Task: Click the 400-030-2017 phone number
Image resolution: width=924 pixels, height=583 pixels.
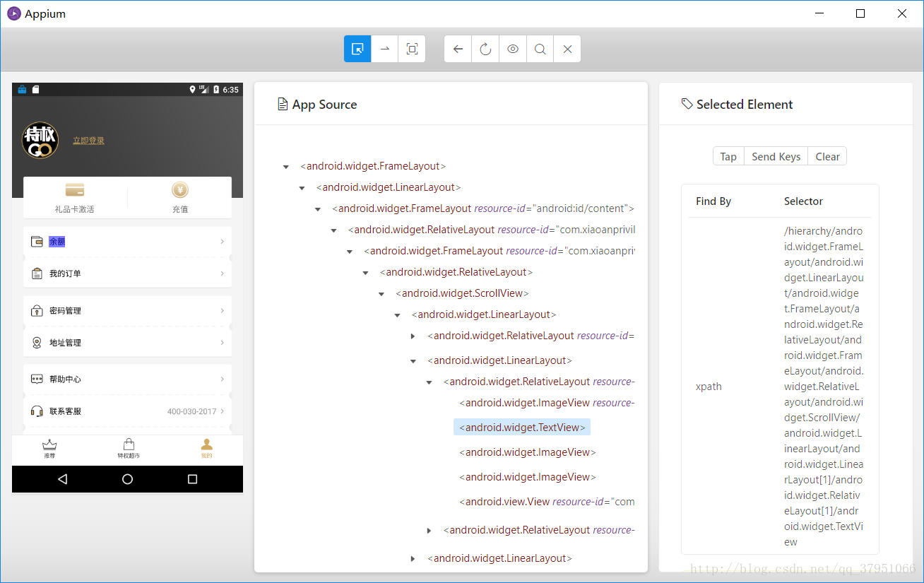Action: 192,411
